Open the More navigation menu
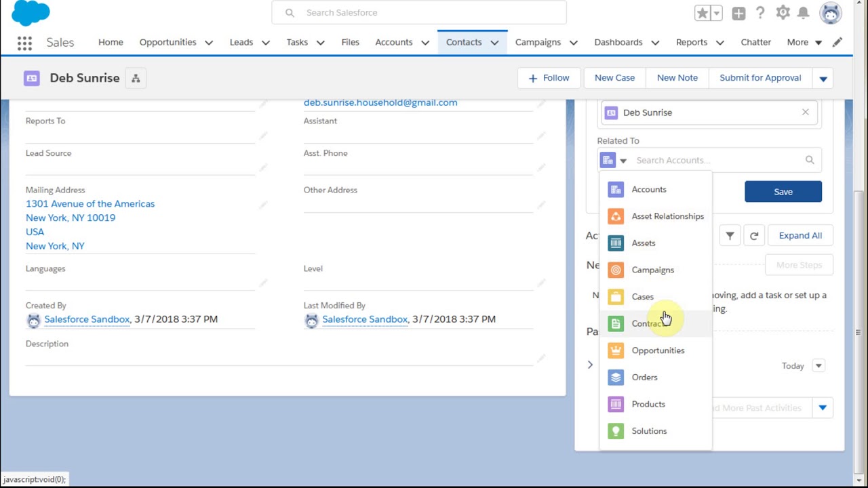This screenshot has height=488, width=868. coord(804,42)
